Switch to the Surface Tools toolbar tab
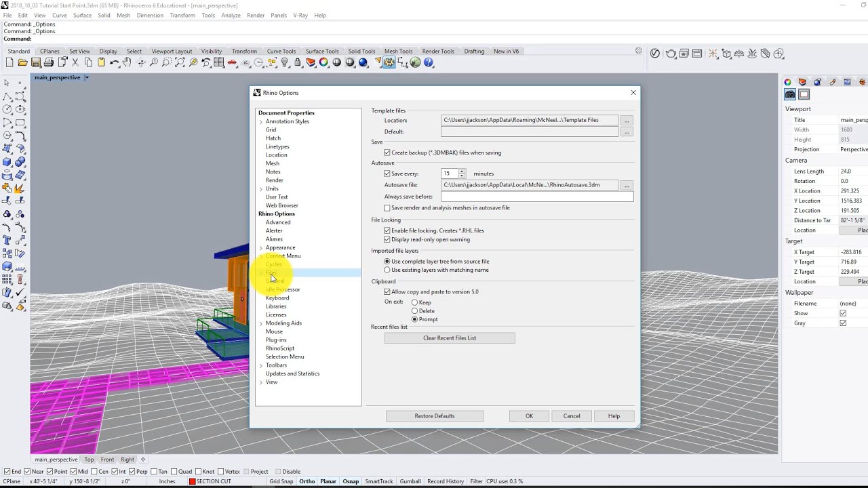This screenshot has height=488, width=868. [322, 51]
